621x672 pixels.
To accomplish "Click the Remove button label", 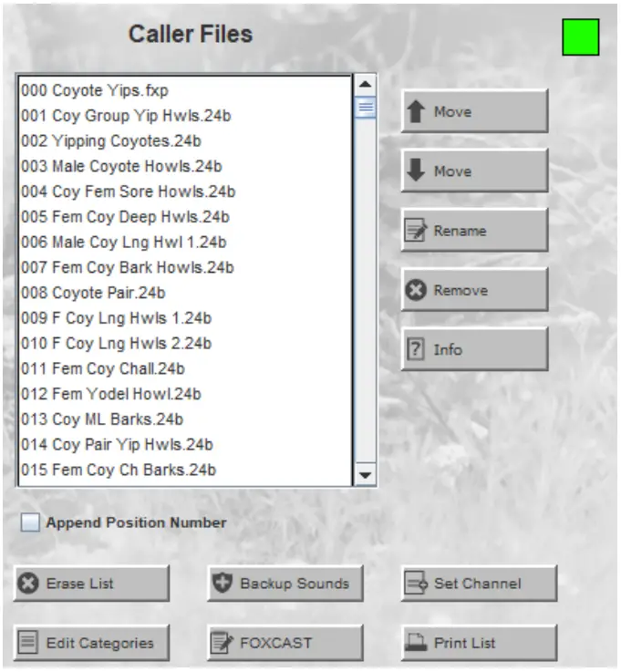I will point(461,290).
